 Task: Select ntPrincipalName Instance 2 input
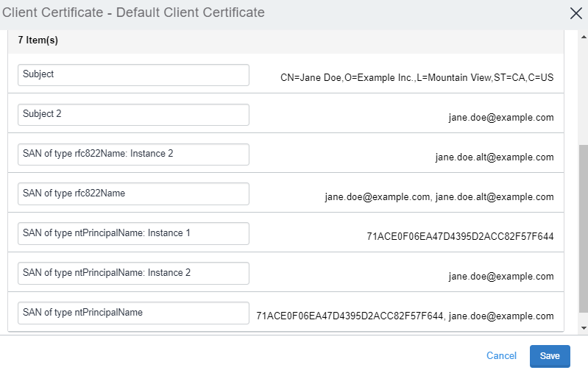coord(133,273)
